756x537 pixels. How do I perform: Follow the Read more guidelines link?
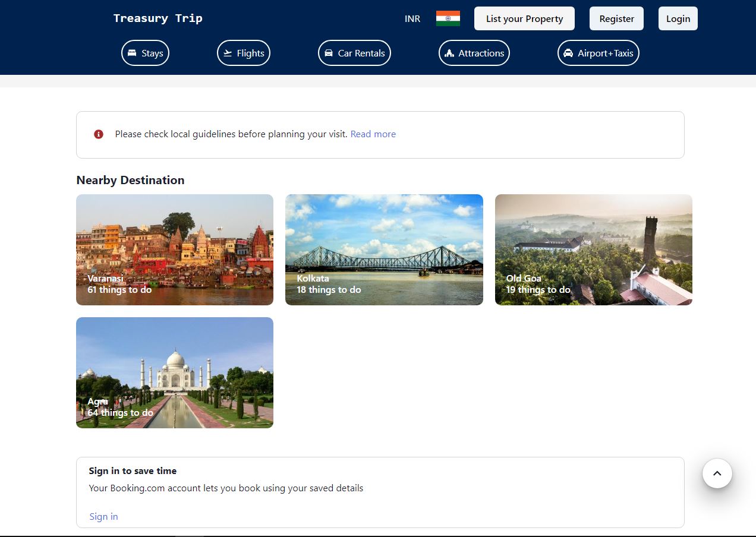373,134
